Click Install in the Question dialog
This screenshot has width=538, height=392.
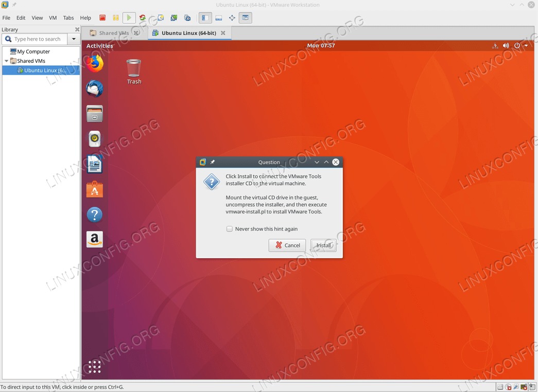323,245
